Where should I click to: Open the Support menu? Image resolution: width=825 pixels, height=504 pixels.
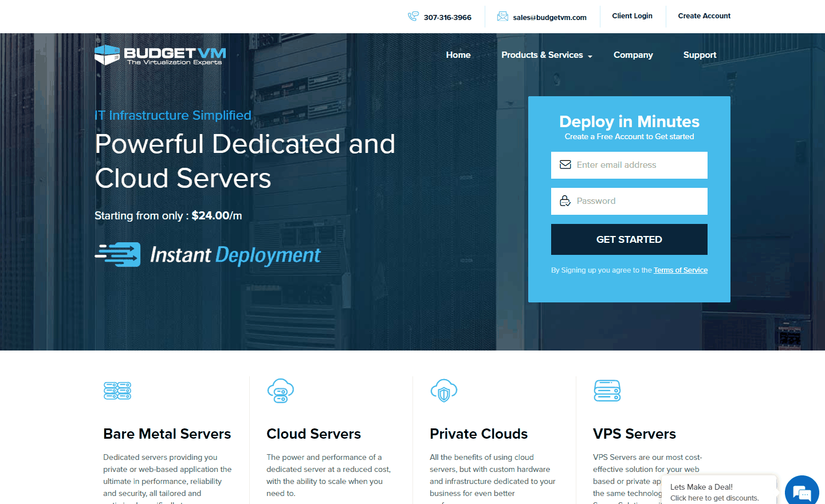[x=700, y=55]
